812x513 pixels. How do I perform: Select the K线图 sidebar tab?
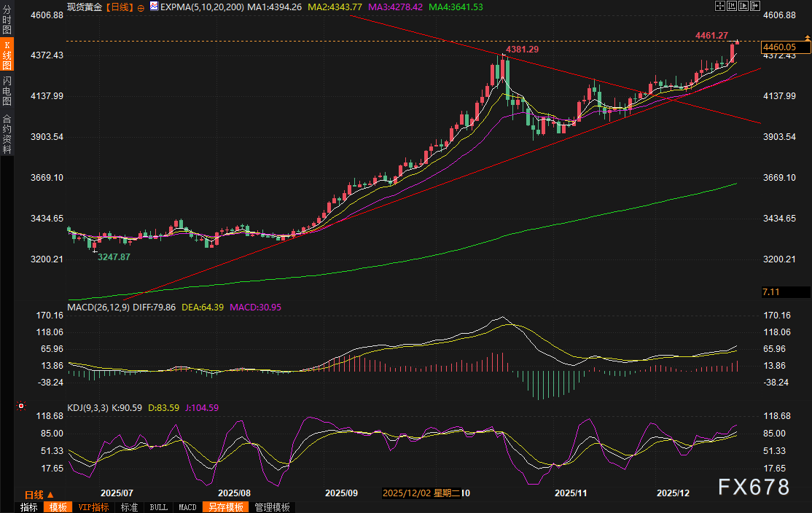coord(7,55)
